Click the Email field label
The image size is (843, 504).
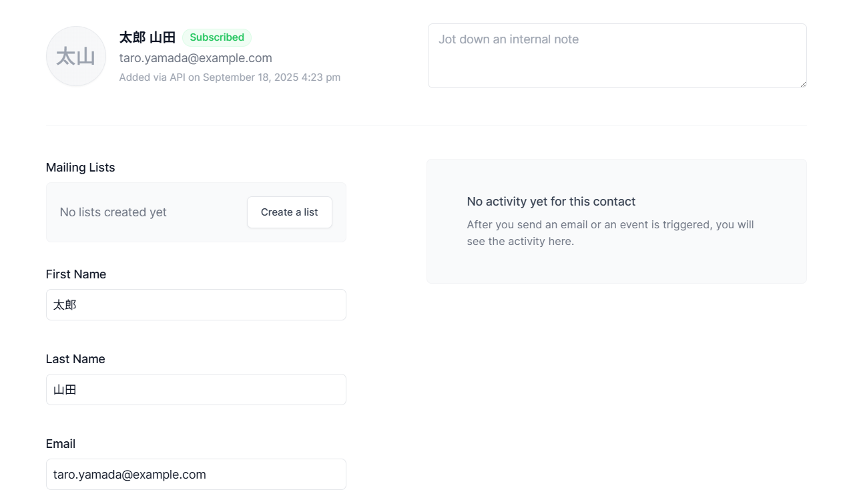(61, 444)
